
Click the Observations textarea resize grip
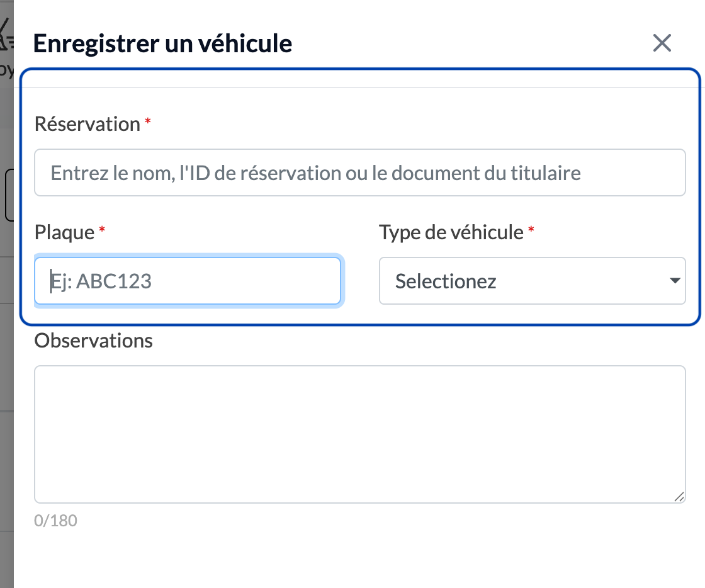679,496
